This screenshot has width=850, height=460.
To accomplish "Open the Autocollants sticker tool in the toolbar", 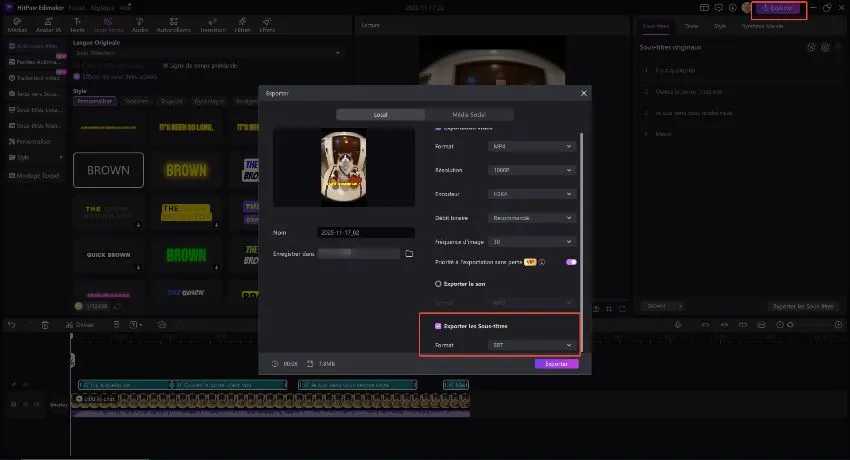I will point(174,27).
